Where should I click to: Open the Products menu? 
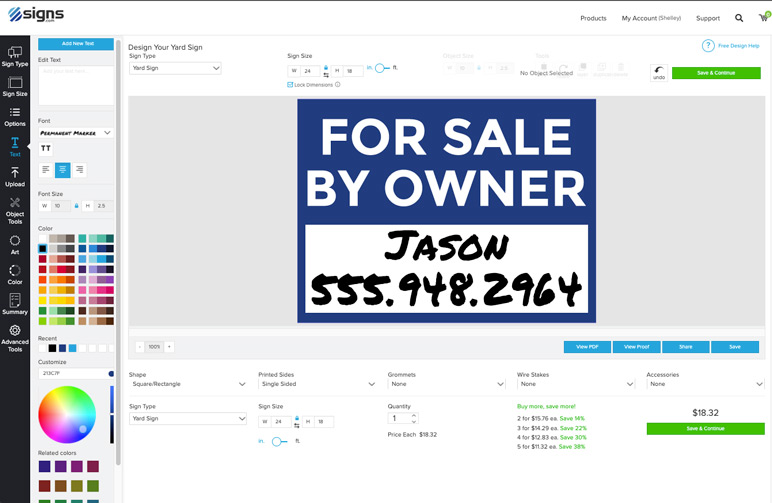(x=593, y=18)
